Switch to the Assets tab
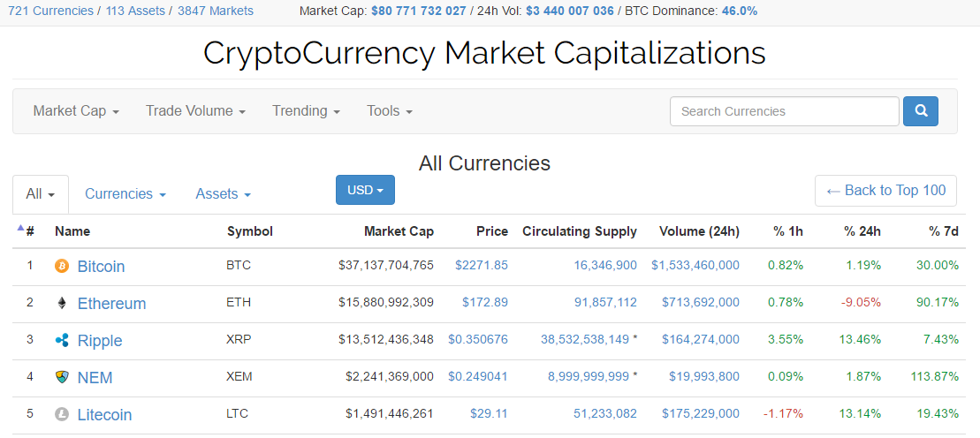 pyautogui.click(x=223, y=194)
